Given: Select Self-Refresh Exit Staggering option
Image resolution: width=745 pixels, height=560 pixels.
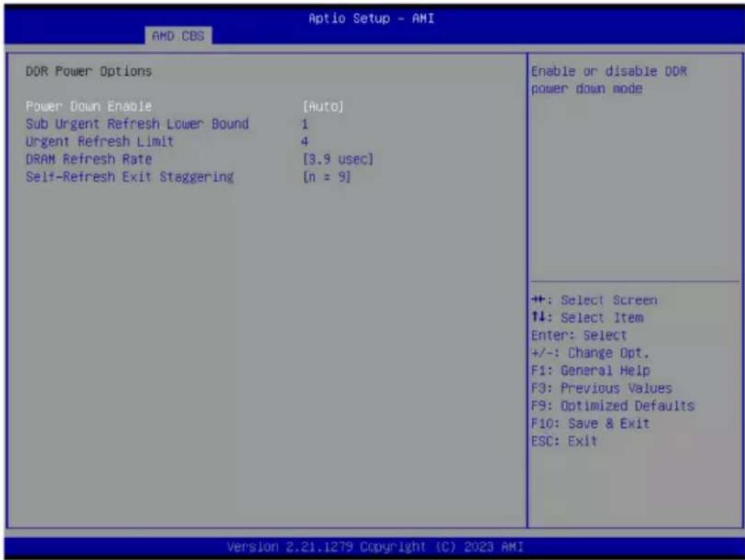Looking at the screenshot, I should [x=130, y=177].
